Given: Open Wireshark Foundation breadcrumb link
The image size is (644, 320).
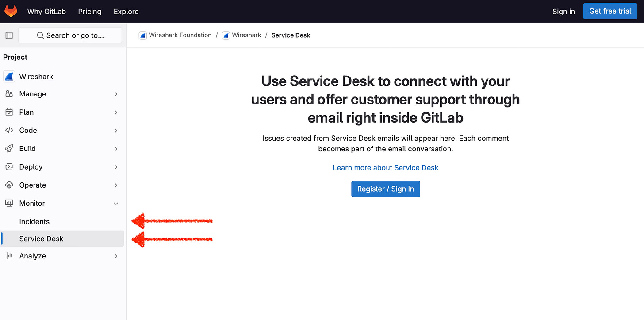Looking at the screenshot, I should point(180,35).
